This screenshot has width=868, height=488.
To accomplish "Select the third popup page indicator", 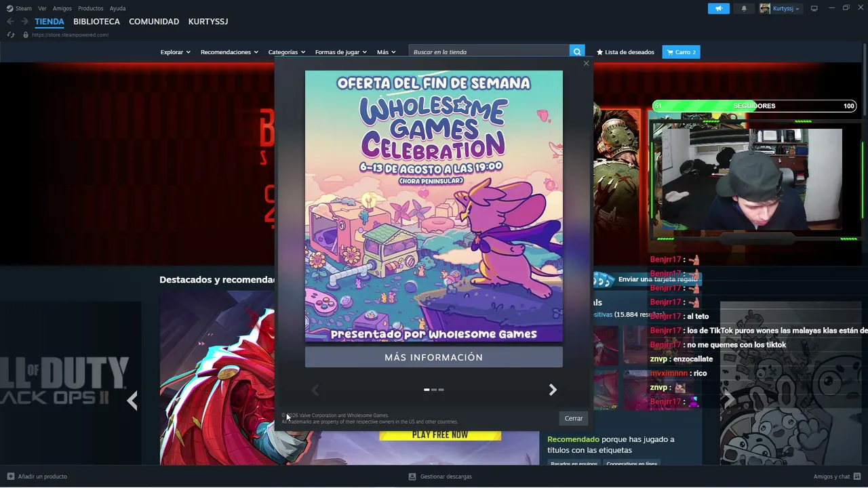I will pyautogui.click(x=441, y=390).
